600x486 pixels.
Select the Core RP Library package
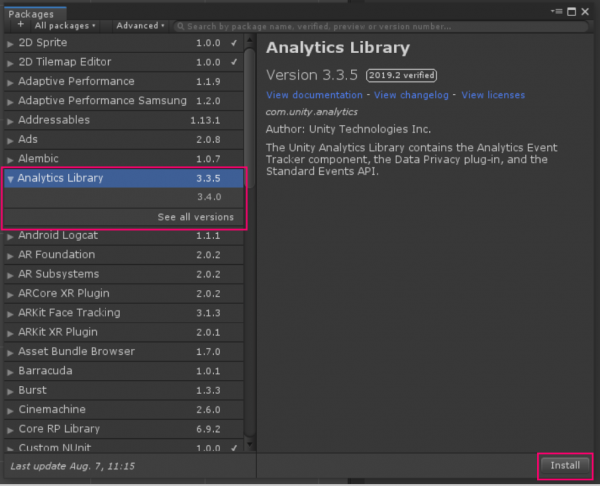[x=124, y=429]
